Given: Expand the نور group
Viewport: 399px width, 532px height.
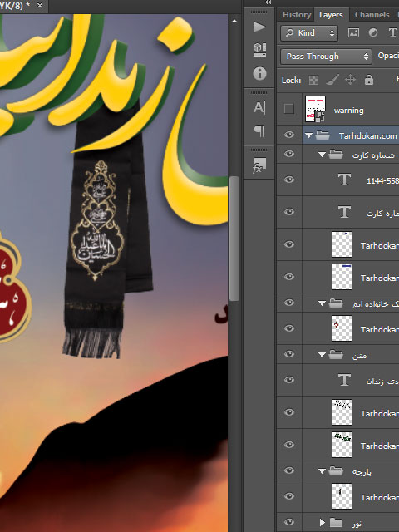Looking at the screenshot, I should click(322, 522).
